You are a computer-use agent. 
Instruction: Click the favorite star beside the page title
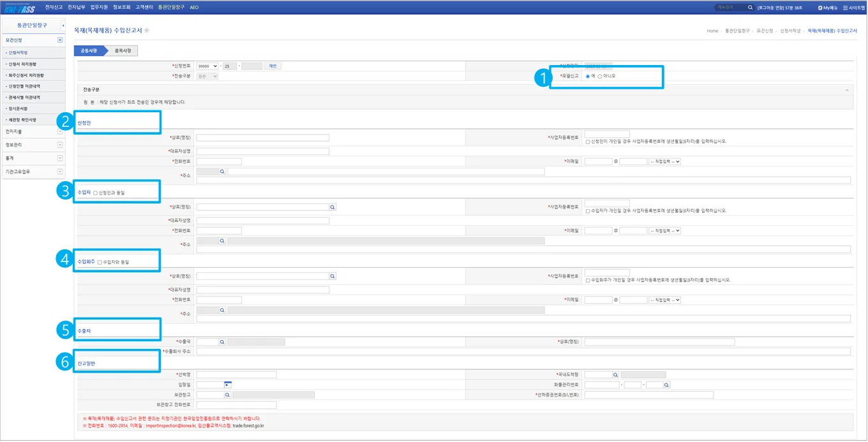tap(147, 31)
